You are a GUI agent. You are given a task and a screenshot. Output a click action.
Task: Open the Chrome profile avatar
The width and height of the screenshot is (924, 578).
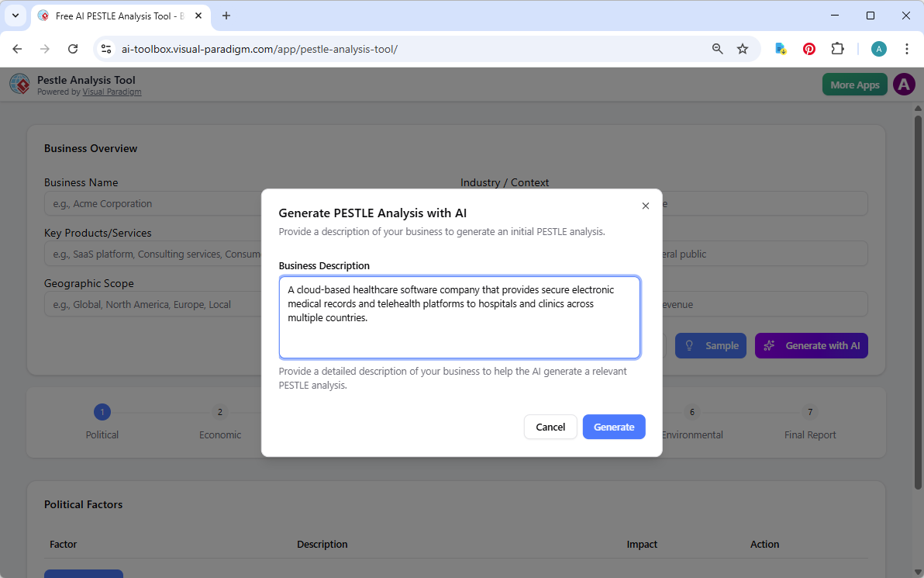coord(878,48)
